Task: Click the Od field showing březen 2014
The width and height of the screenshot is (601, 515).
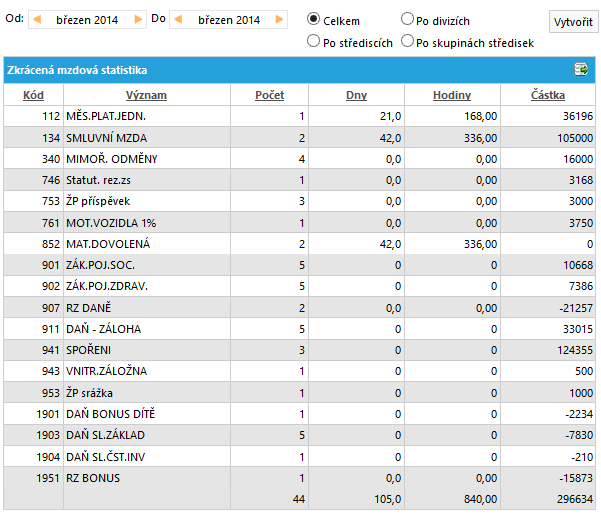Action: (x=87, y=20)
